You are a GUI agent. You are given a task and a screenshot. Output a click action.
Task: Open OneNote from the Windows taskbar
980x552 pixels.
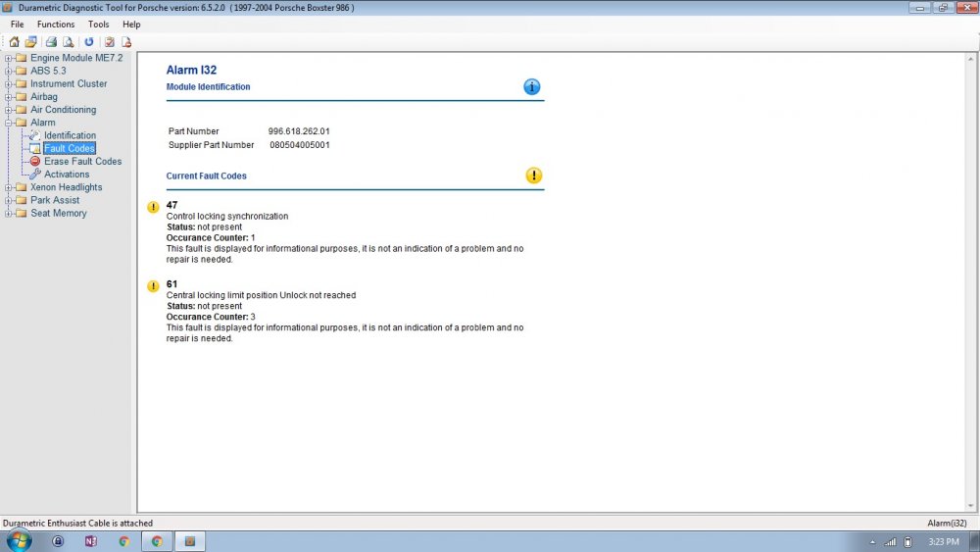tap(91, 541)
